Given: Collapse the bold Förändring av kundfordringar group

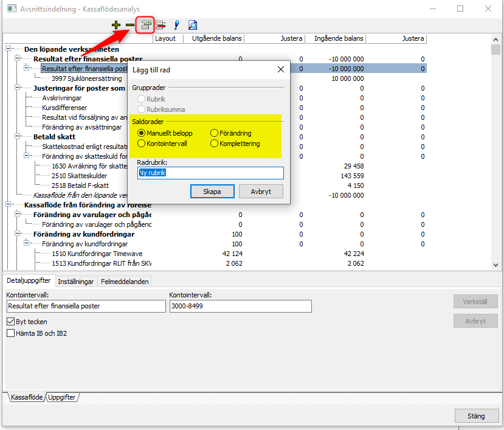Looking at the screenshot, I should pos(18,234).
